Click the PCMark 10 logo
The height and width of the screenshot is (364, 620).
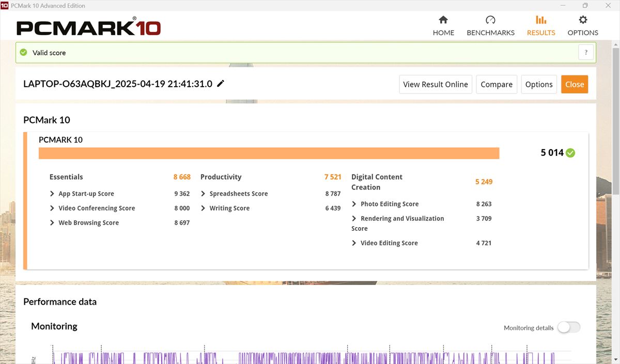(x=88, y=27)
